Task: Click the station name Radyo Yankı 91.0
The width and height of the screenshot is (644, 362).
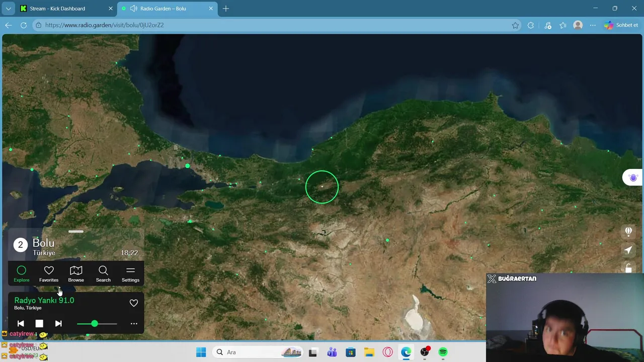Action: 44,300
